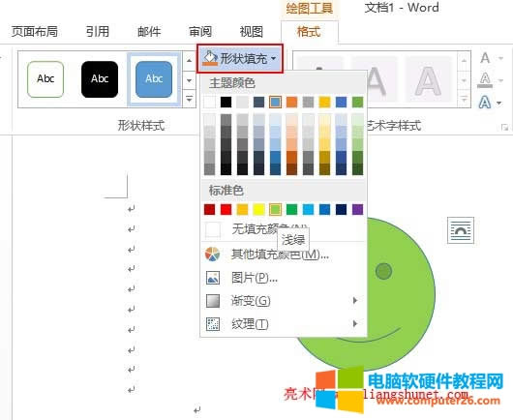Move to previous row of the shape styles gallery
The width and height of the screenshot is (513, 420).
coord(189,61)
